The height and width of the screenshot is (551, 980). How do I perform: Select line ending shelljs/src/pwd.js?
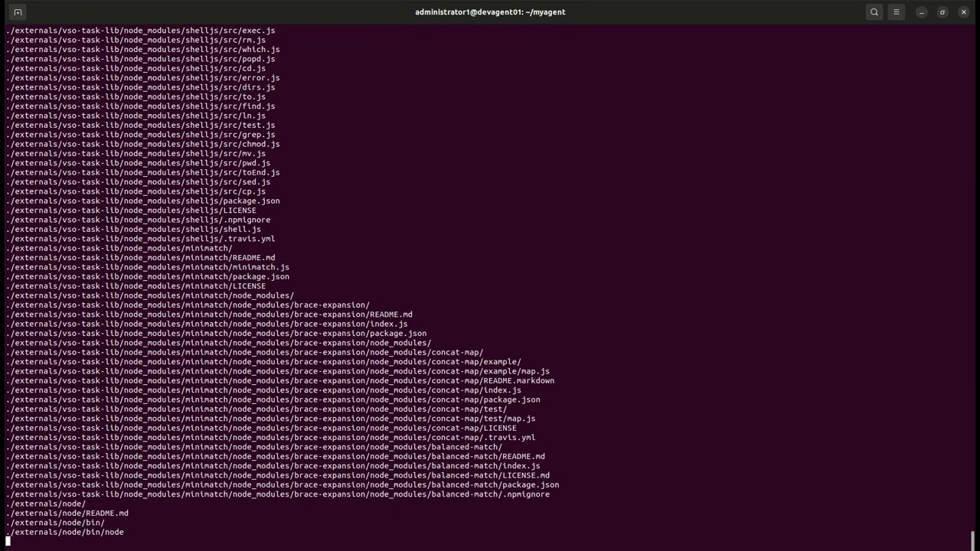tap(139, 163)
